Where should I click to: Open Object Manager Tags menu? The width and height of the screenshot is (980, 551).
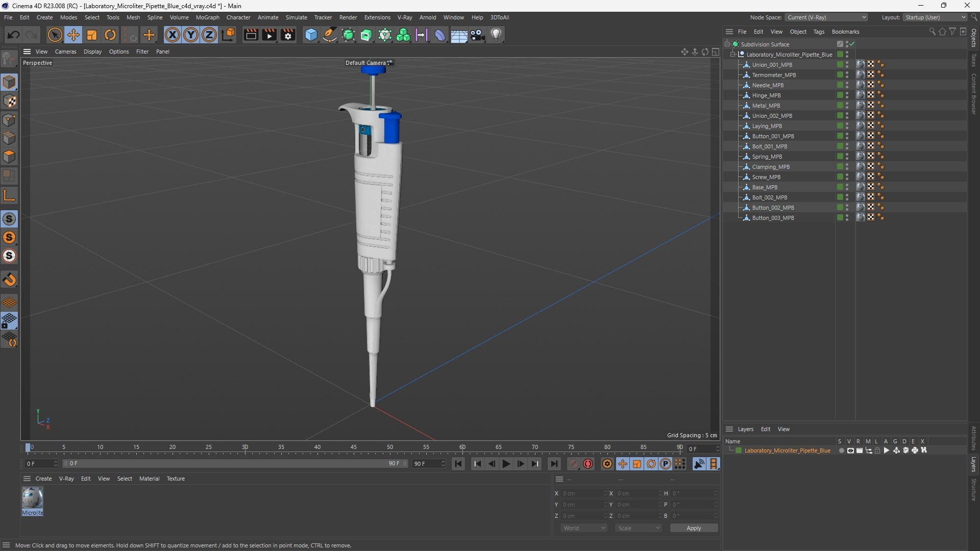click(x=819, y=32)
